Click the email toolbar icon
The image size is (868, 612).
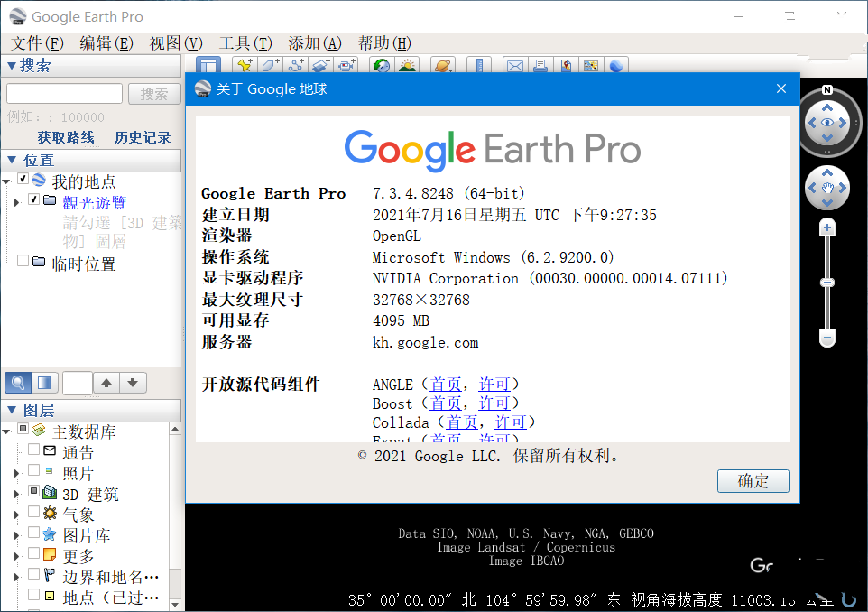pyautogui.click(x=514, y=65)
